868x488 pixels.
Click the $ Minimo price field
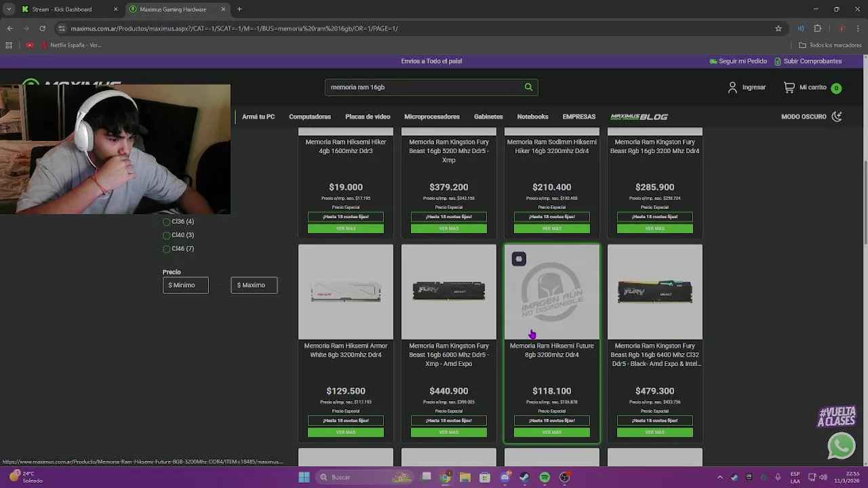pyautogui.click(x=185, y=285)
